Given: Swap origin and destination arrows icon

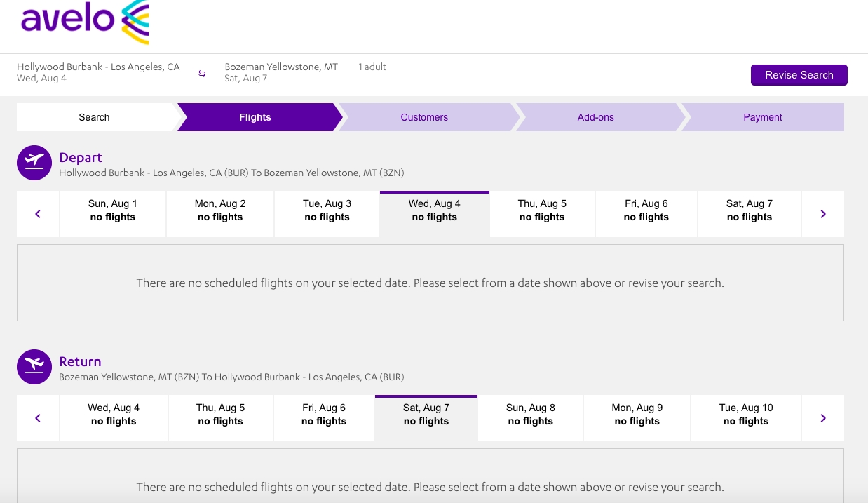Looking at the screenshot, I should tap(202, 74).
